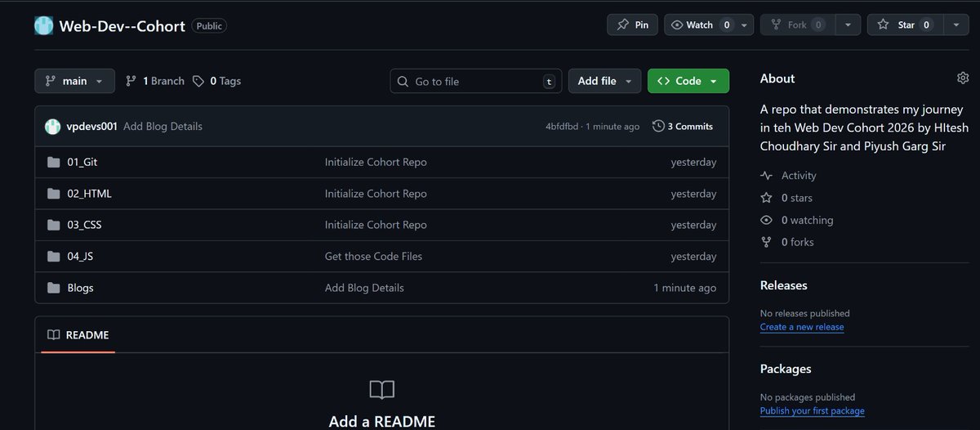Open the 02_HTML folder
The width and height of the screenshot is (980, 430).
[90, 194]
